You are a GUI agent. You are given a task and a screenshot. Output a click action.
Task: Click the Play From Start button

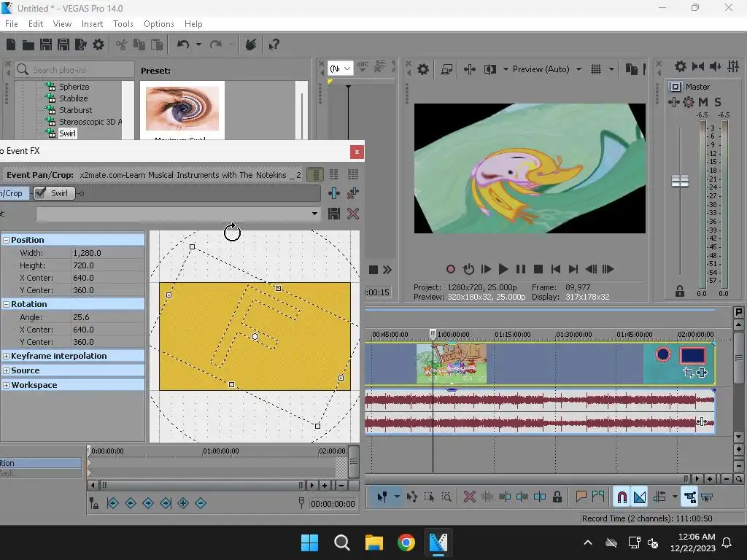click(486, 270)
